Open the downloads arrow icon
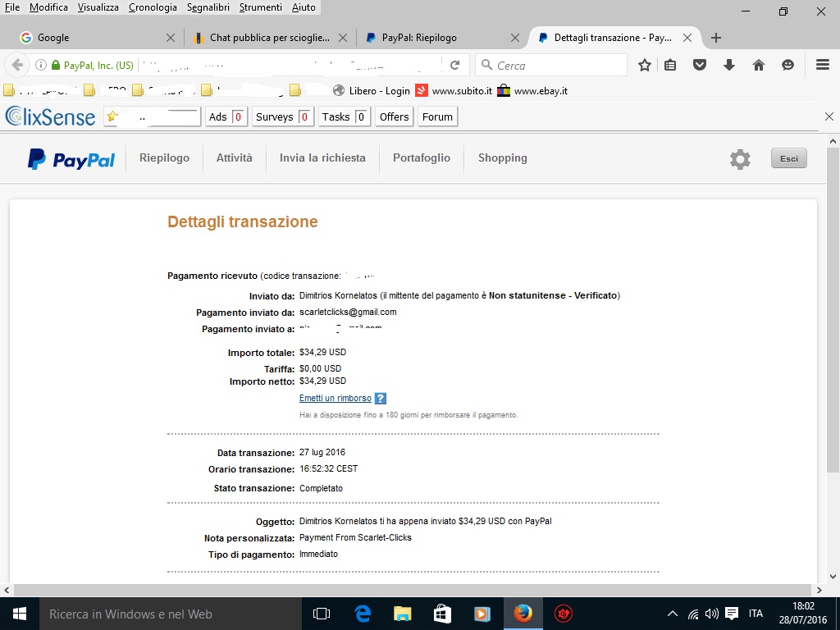 click(x=728, y=66)
